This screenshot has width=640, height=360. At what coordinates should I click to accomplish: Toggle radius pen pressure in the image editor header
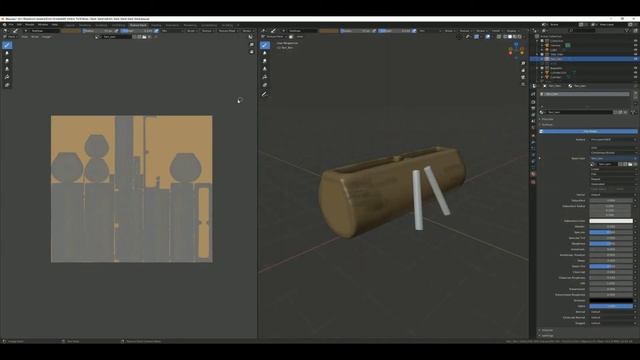click(x=116, y=31)
